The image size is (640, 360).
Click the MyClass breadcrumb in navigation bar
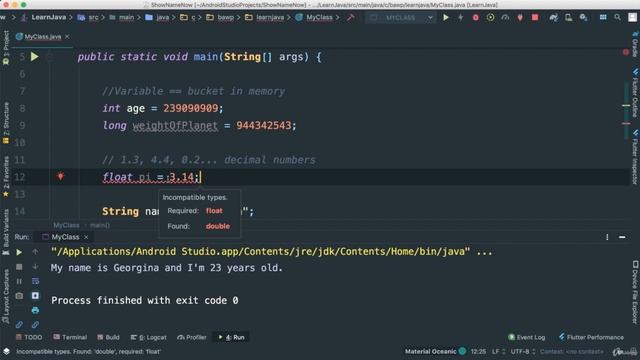[314, 18]
